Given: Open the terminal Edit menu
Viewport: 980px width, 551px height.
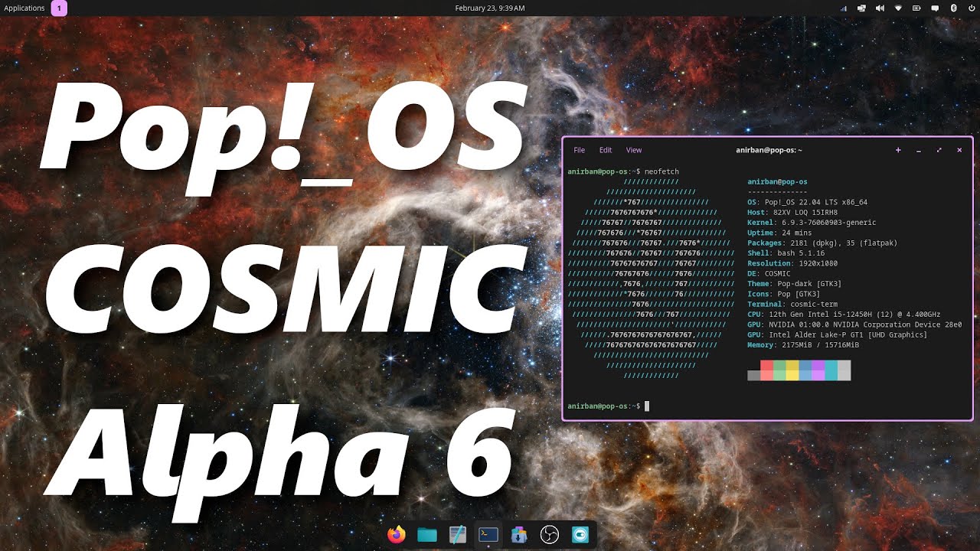Looking at the screenshot, I should tap(606, 150).
